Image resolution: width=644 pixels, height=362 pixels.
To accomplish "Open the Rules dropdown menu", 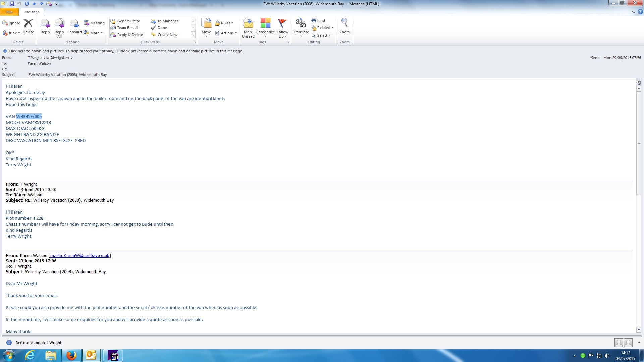I will (x=224, y=23).
